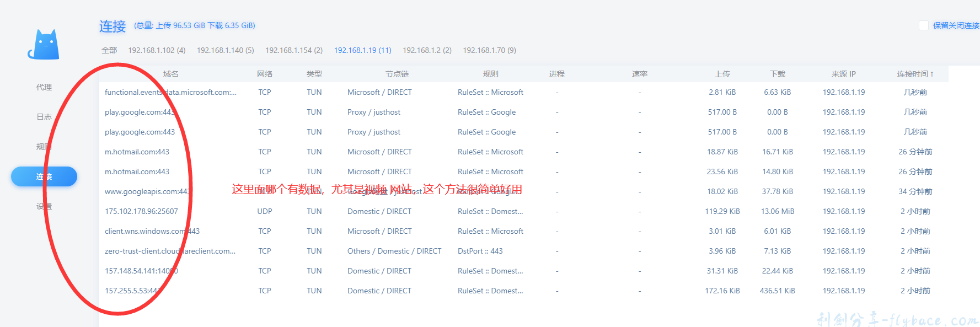Sort by 连接时间 column header
Image resolution: width=980 pixels, height=327 pixels.
[x=915, y=74]
